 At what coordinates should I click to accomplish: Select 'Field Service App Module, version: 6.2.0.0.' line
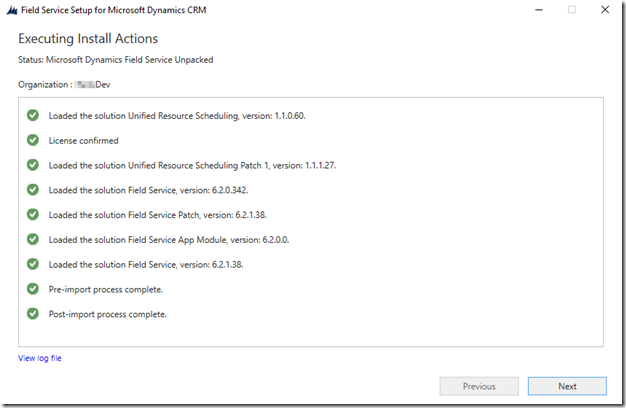169,240
